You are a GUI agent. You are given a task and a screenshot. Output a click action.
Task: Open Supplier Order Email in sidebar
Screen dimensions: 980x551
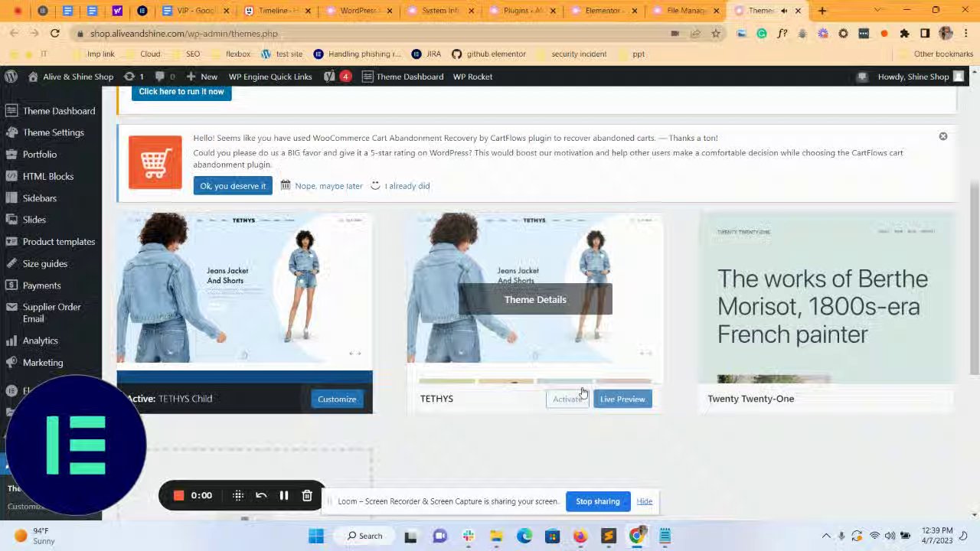click(x=51, y=312)
